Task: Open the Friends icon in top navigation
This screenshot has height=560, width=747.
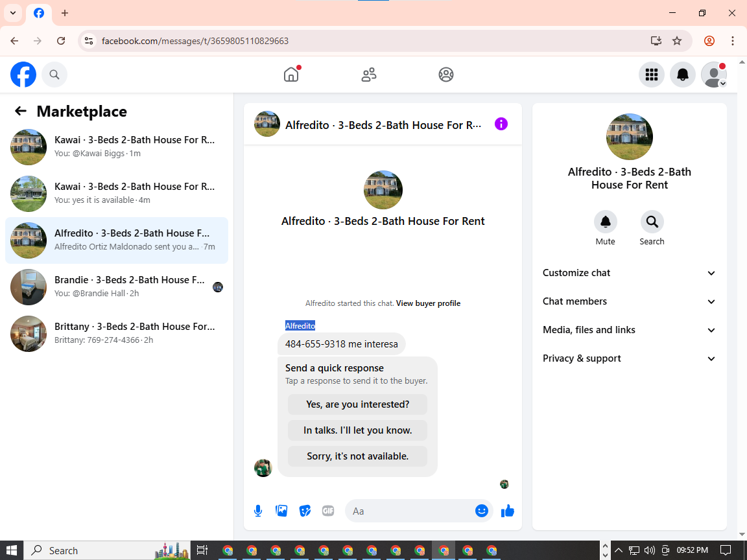Action: [369, 75]
